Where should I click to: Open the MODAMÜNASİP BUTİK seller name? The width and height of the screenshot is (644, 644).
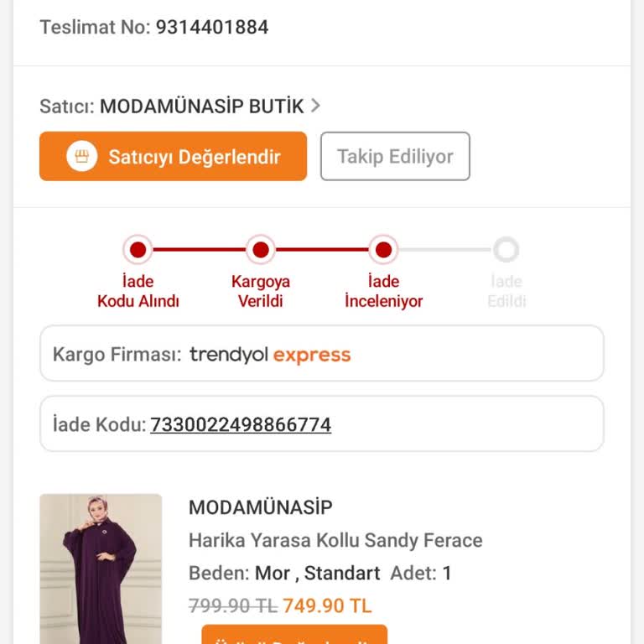201,106
